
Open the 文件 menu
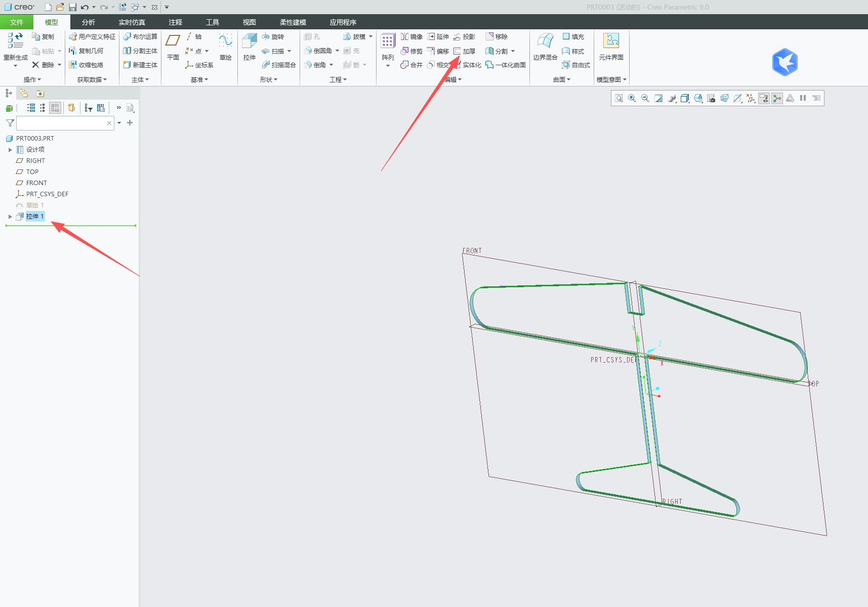(x=17, y=22)
